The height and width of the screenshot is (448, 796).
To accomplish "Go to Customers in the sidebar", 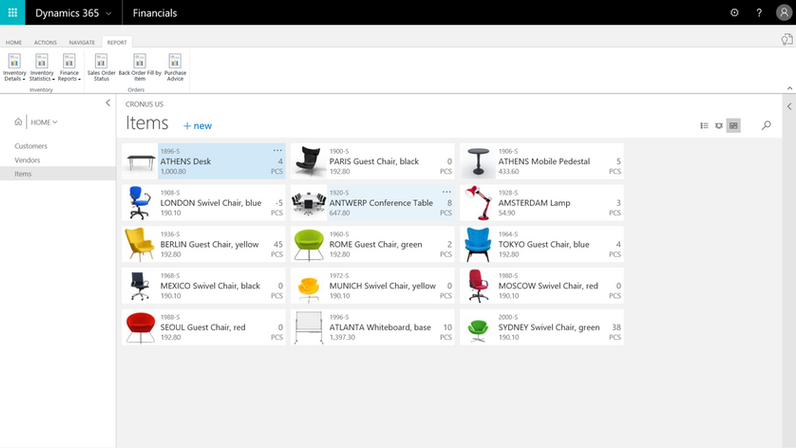I will coord(30,146).
